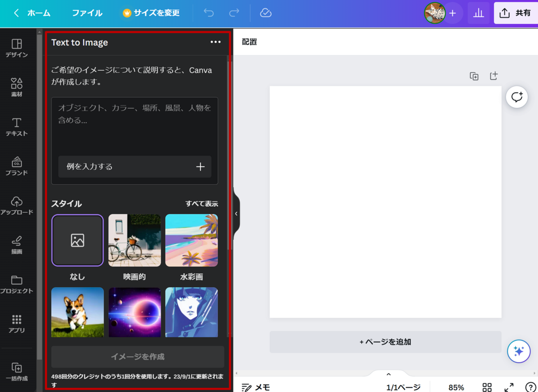Click the redo arrow icon
This screenshot has width=538, height=392.
[234, 13]
